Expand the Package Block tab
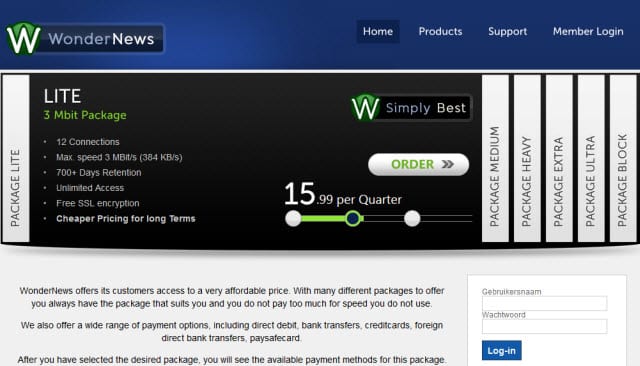The height and width of the screenshot is (366, 640). pyautogui.click(x=623, y=158)
